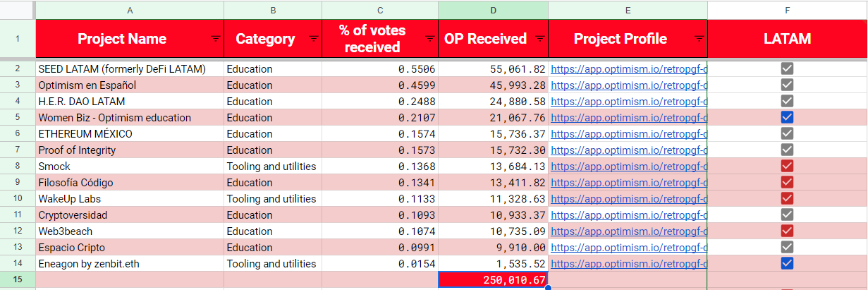Select column D header
The height and width of the screenshot is (290, 868).
[493, 10]
